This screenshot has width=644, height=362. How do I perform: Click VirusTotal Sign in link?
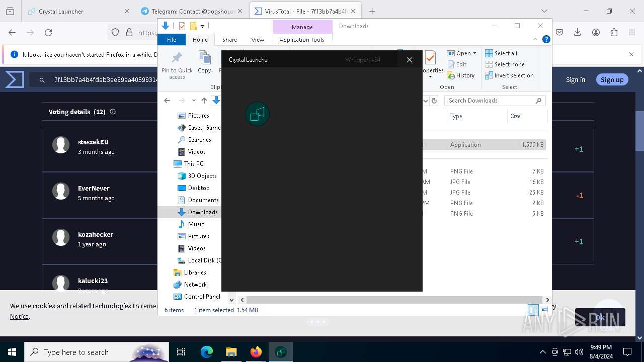point(576,79)
